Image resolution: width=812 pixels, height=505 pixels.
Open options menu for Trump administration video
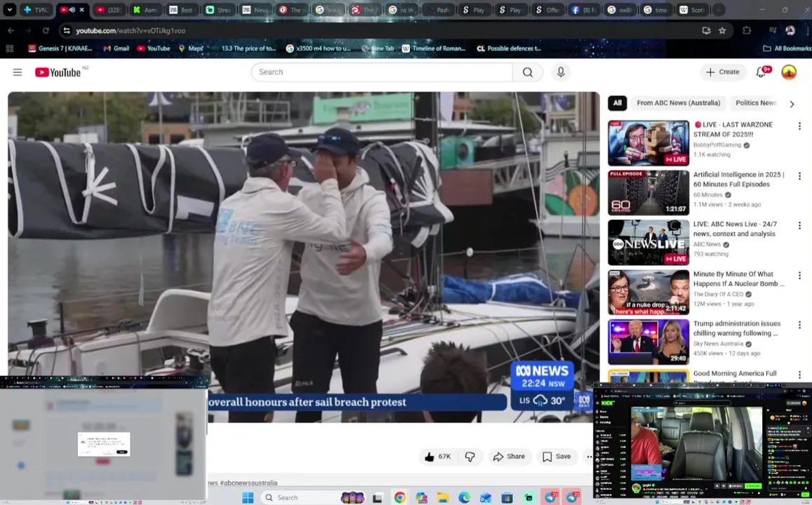(799, 325)
